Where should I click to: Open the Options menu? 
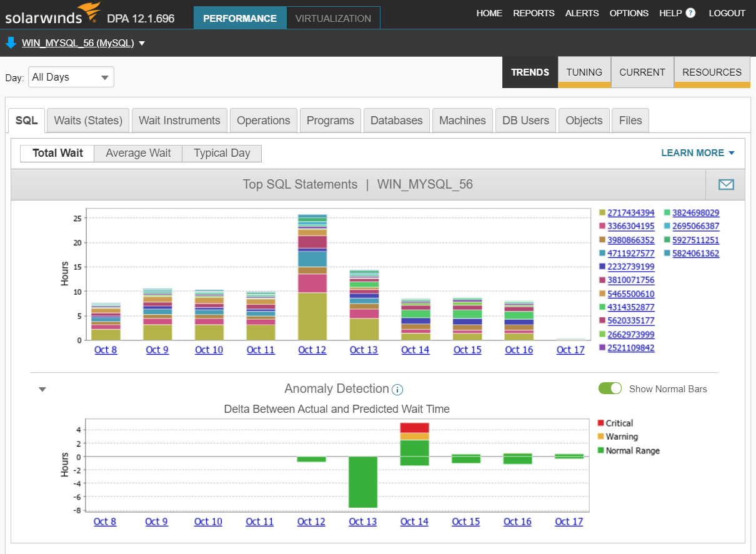click(629, 13)
